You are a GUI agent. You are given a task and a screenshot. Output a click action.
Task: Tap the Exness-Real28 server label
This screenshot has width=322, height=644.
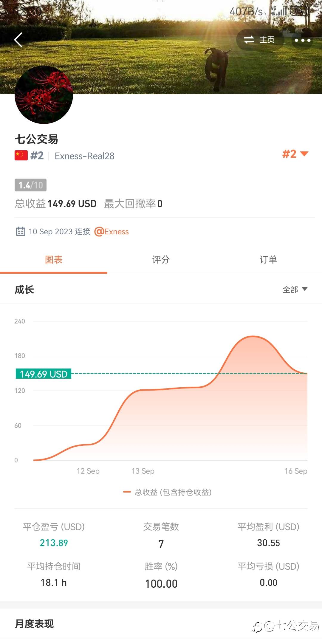point(85,156)
